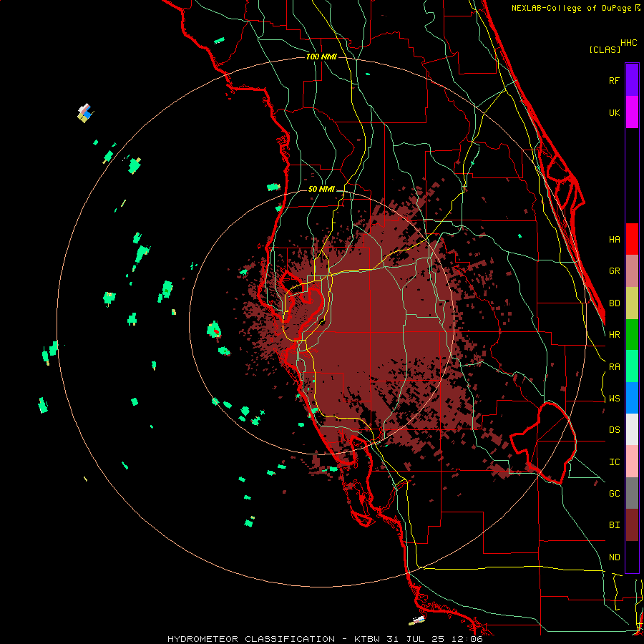Screen dimensions: 644x644
Task: Click the 'UK' legend label
Action: [x=614, y=112]
